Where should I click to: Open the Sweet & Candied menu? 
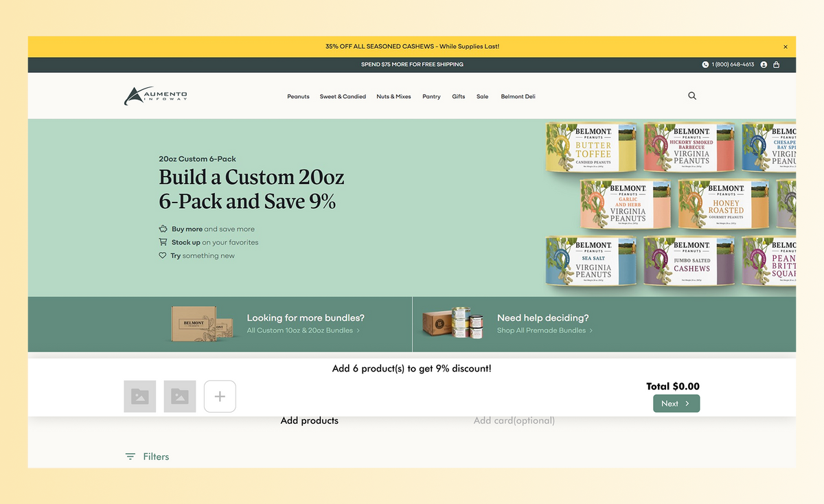pos(343,97)
